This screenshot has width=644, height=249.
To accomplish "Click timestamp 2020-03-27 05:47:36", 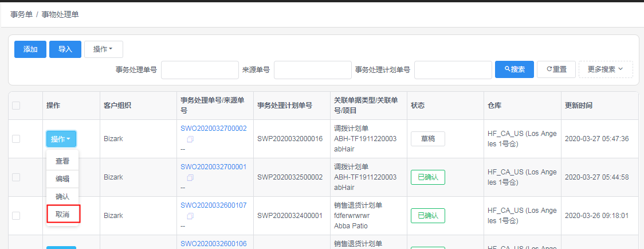I will coord(597,139).
